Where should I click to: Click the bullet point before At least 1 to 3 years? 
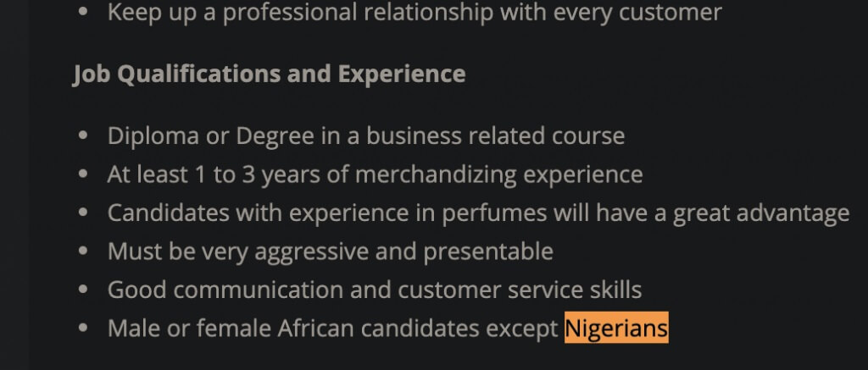click(x=84, y=174)
